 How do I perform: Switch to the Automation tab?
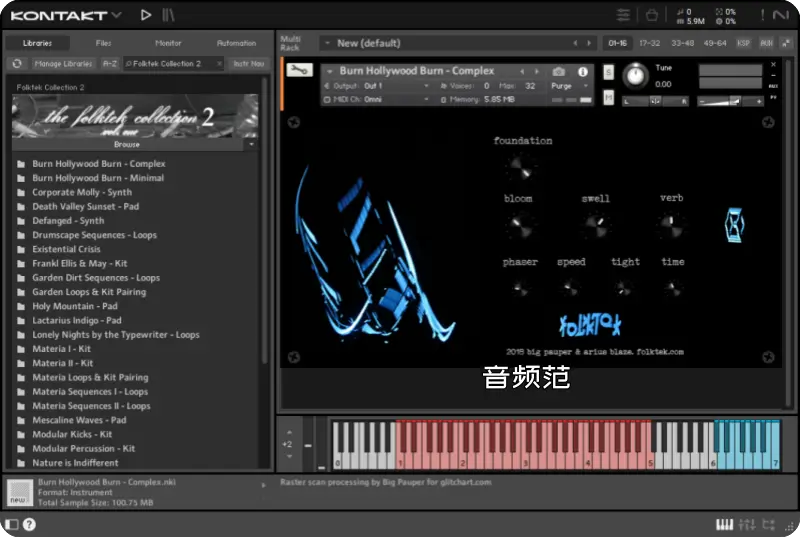[x=236, y=43]
